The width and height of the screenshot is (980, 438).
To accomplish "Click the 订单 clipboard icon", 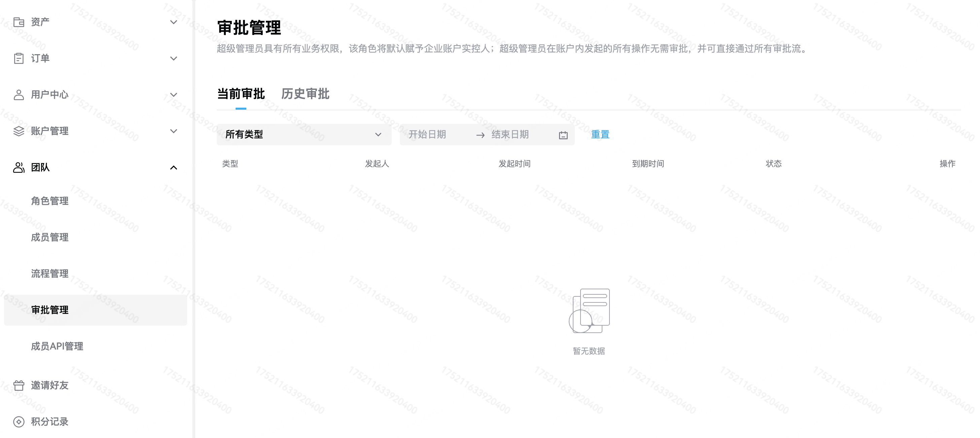I will pyautogui.click(x=19, y=59).
